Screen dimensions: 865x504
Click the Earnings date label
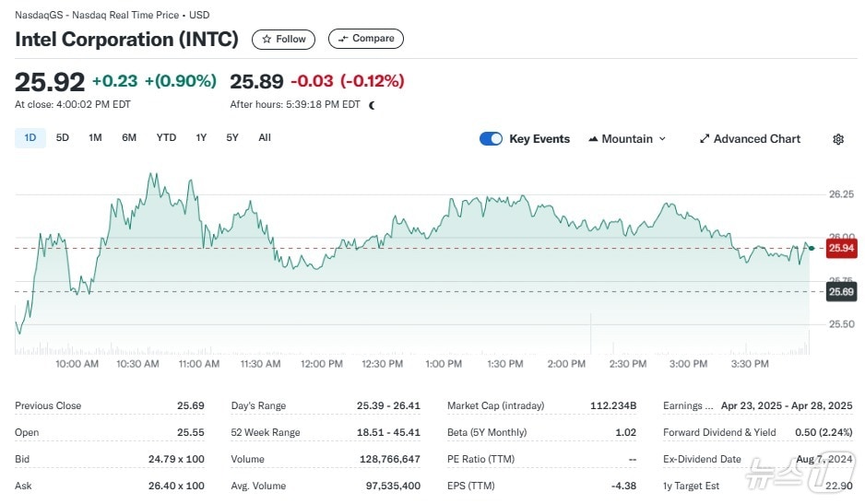click(687, 405)
